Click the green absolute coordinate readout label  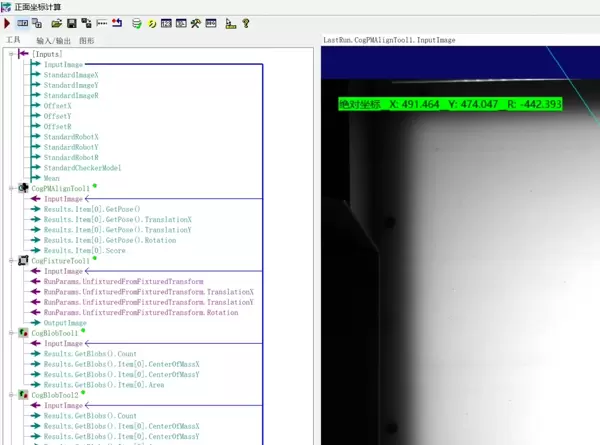450,104
